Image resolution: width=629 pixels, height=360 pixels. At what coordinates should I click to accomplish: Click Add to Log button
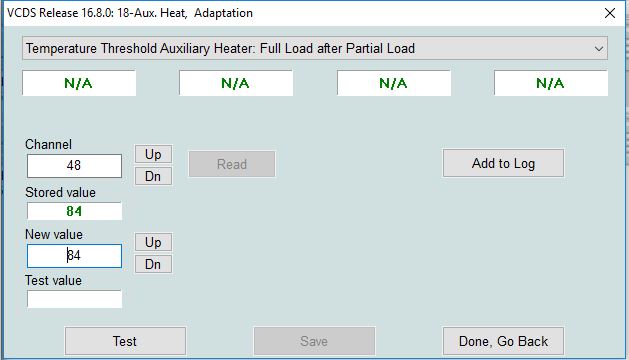[x=503, y=163]
